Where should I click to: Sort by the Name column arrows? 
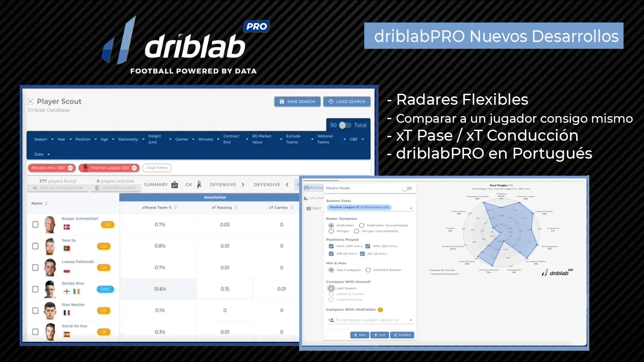(x=46, y=203)
